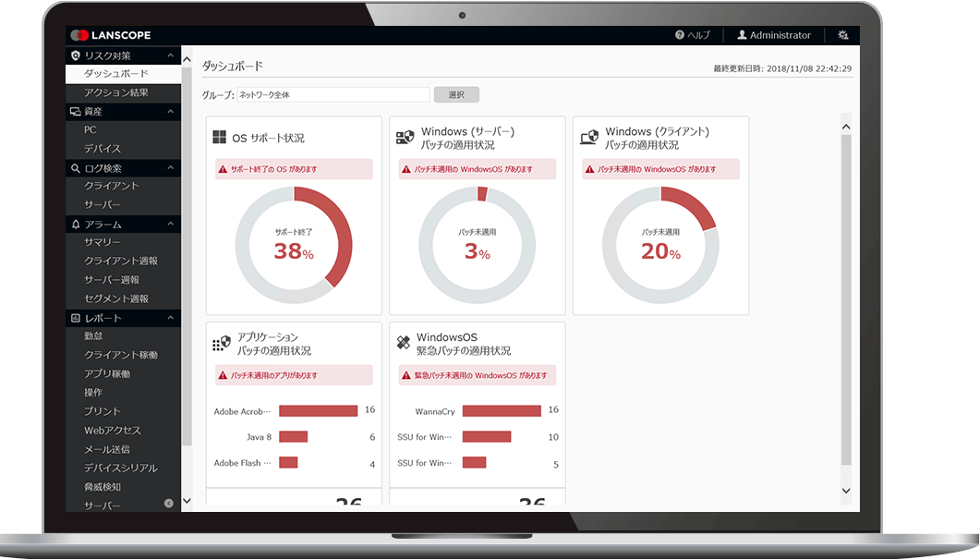980x560 pixels.
Task: Click the レポート report icon
Action: [76, 318]
